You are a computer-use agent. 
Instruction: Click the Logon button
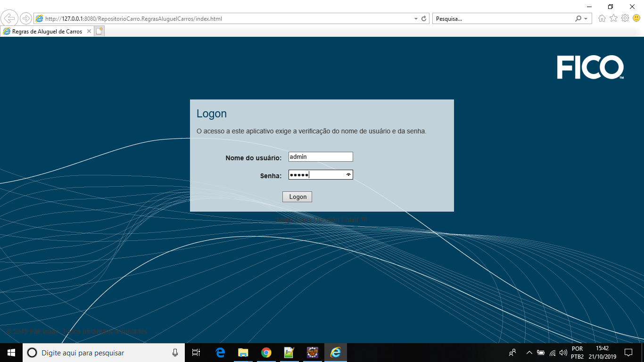[x=297, y=197]
